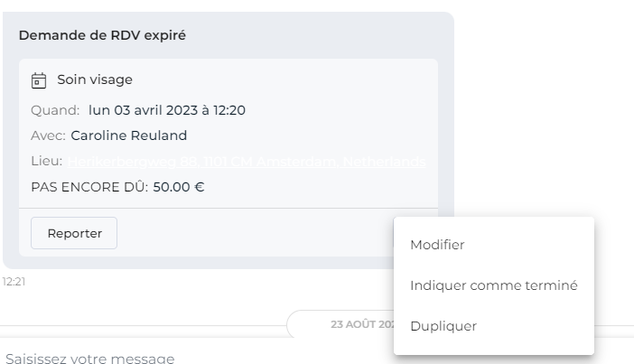Click the Quand: label
This screenshot has width=634, height=364.
[x=55, y=110]
